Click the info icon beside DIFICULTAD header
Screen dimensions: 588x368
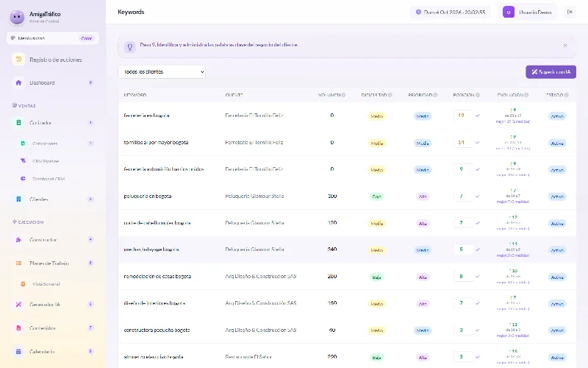(390, 95)
